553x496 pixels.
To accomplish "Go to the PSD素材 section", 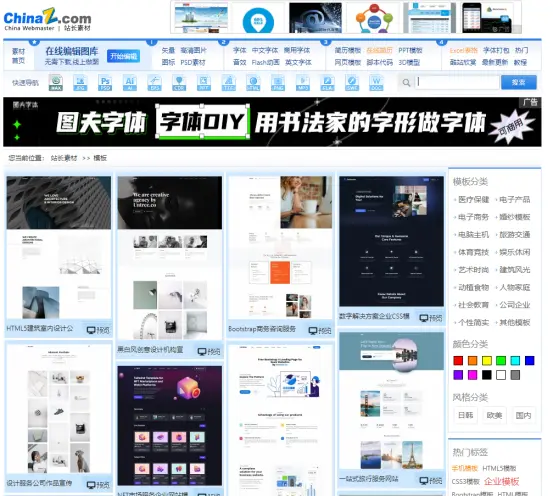I will point(193,62).
